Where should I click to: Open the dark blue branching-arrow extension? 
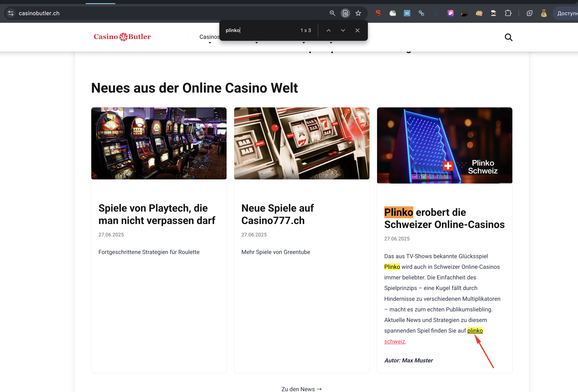click(436, 13)
